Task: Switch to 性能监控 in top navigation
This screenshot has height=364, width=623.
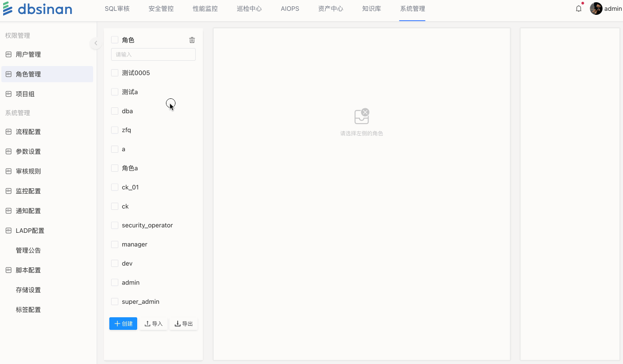Action: (x=205, y=9)
